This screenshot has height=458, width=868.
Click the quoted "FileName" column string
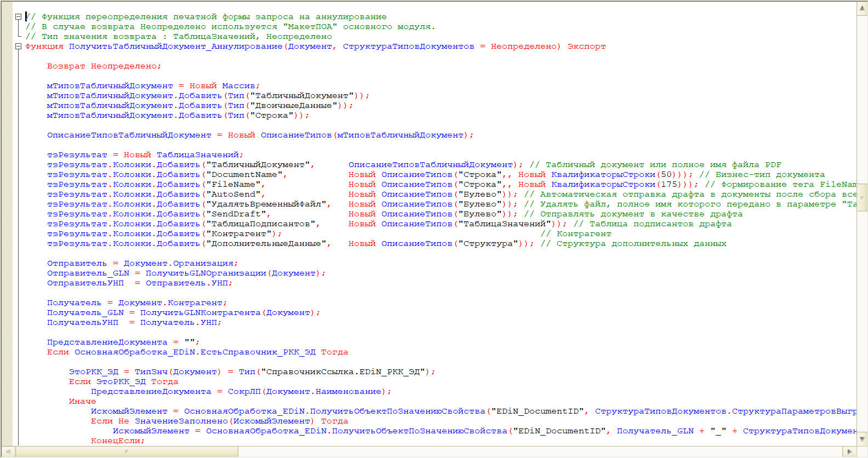(233, 185)
